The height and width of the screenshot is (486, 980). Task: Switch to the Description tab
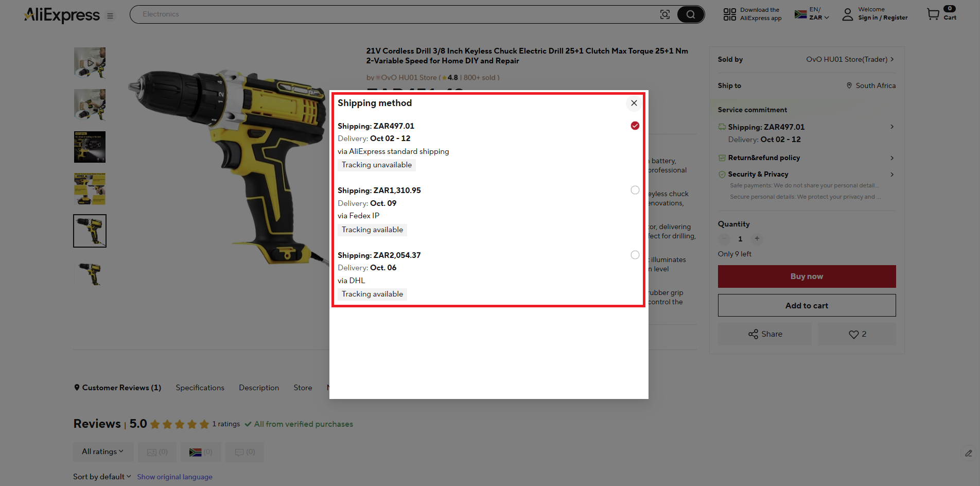[258, 388]
